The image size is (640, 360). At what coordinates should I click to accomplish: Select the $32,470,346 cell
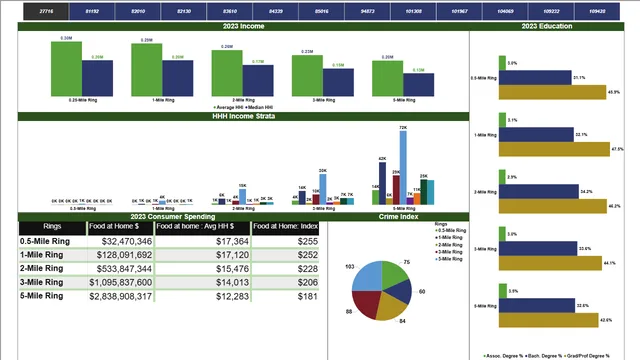120,242
